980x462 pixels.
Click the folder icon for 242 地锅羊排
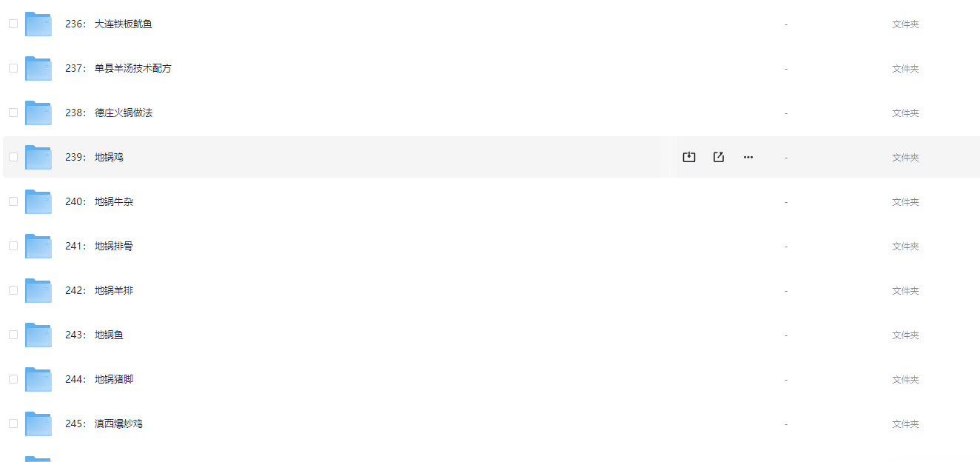tap(38, 291)
